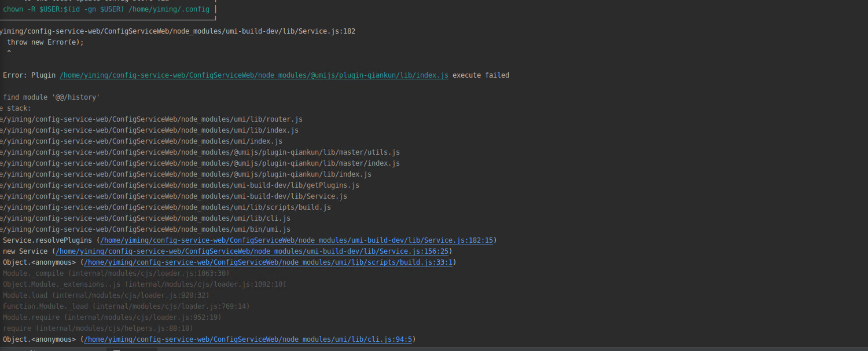
Task: Click the 'Service.resolvePlugins' text
Action: coord(49,240)
